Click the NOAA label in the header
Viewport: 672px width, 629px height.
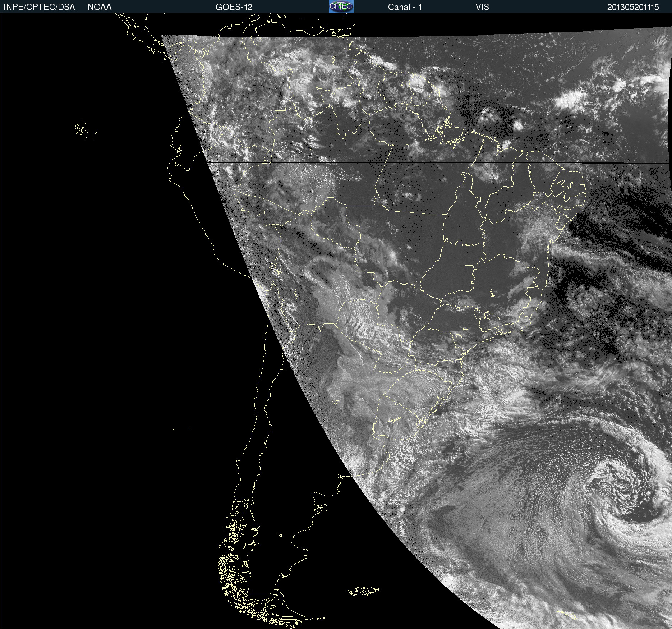pyautogui.click(x=100, y=7)
